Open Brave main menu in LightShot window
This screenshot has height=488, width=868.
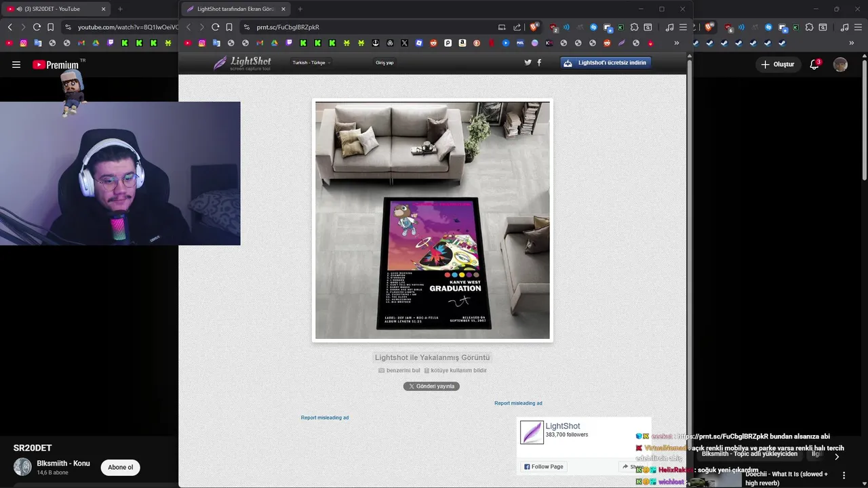click(683, 27)
